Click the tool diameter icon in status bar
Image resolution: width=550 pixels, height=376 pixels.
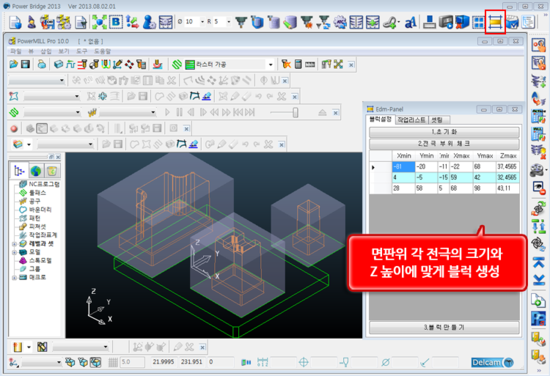click(385, 362)
